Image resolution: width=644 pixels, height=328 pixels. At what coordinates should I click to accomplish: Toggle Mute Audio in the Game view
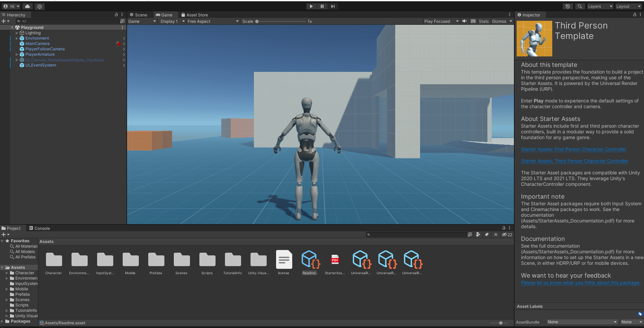click(464, 21)
